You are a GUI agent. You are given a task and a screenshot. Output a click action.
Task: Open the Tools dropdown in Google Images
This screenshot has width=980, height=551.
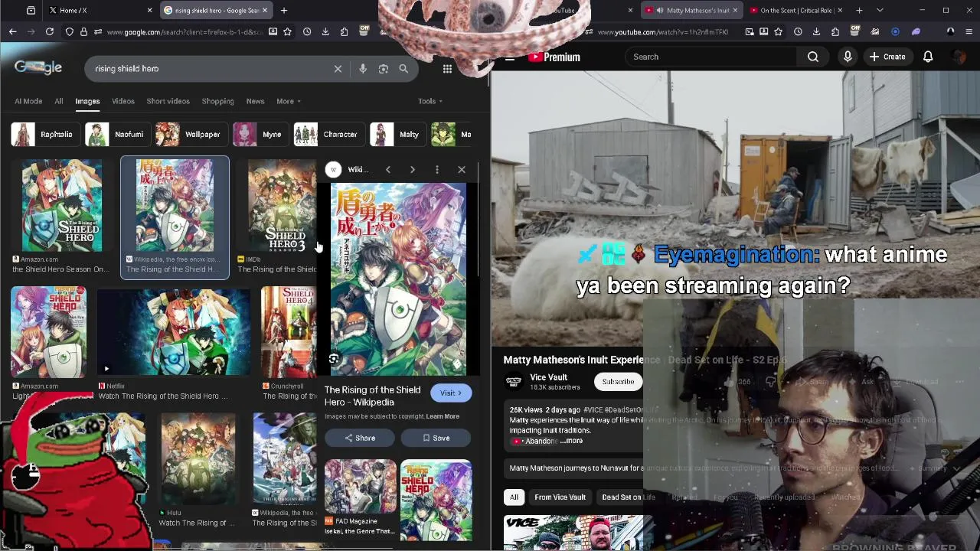coord(430,101)
